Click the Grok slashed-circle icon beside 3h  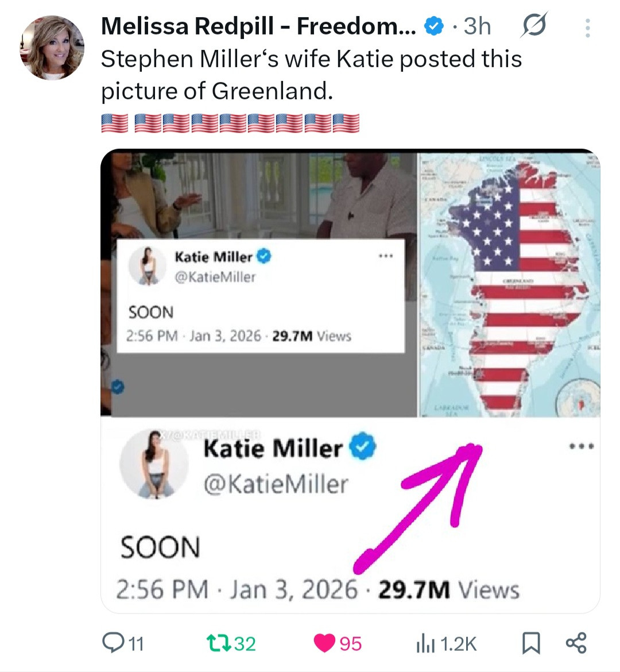(x=533, y=26)
